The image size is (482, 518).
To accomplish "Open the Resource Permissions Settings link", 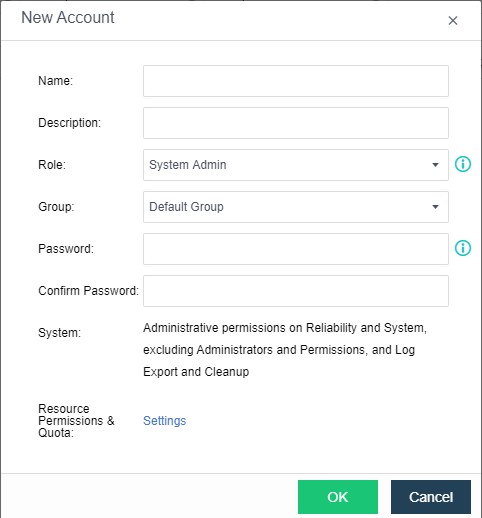I will point(164,421).
